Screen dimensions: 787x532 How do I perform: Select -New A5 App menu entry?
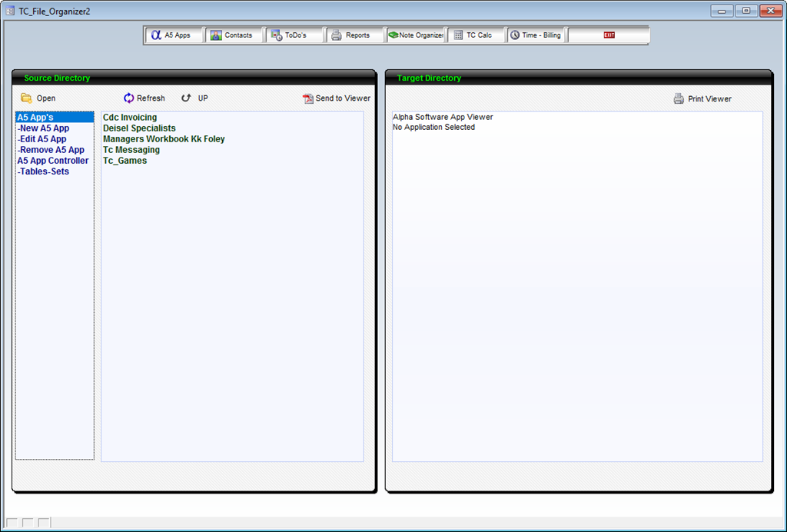pyautogui.click(x=43, y=128)
